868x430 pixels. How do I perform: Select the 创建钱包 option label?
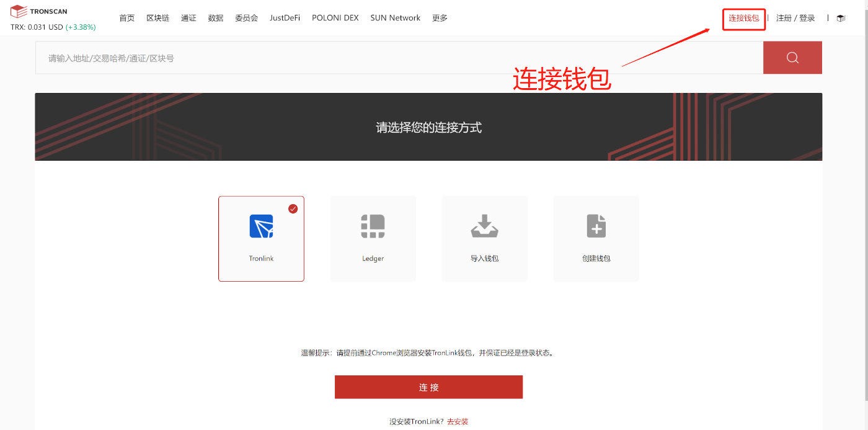click(596, 259)
